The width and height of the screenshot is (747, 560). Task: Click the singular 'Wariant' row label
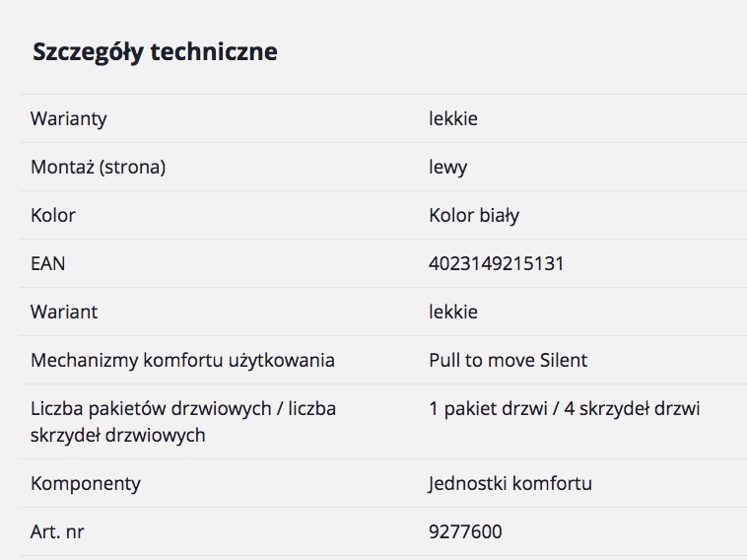(x=64, y=313)
